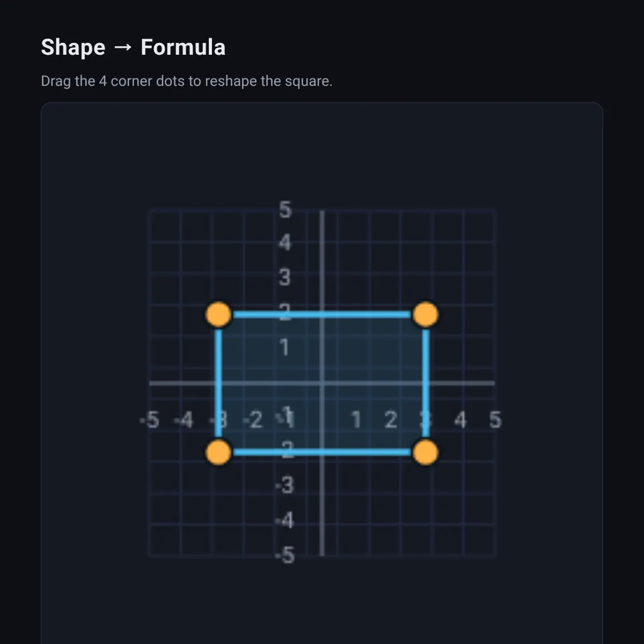This screenshot has width=644, height=644.
Task: Click the x-axis label 4
Action: pos(460,420)
